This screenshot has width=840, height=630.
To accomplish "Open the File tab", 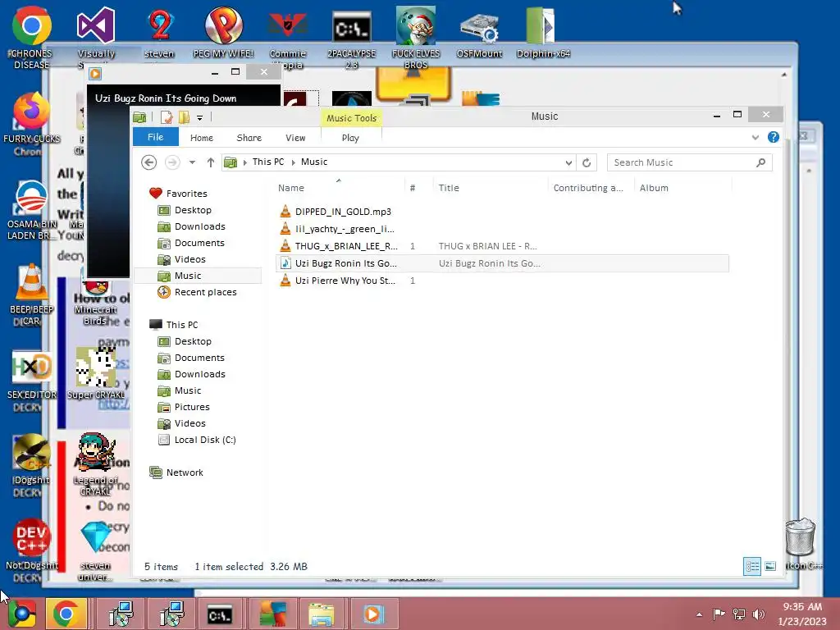I will [x=155, y=137].
